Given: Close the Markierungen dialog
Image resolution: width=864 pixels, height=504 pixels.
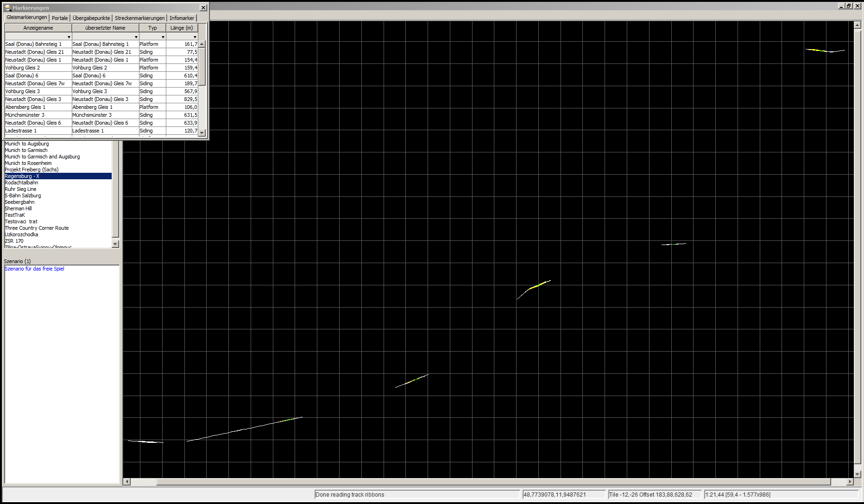Looking at the screenshot, I should click(x=203, y=8).
